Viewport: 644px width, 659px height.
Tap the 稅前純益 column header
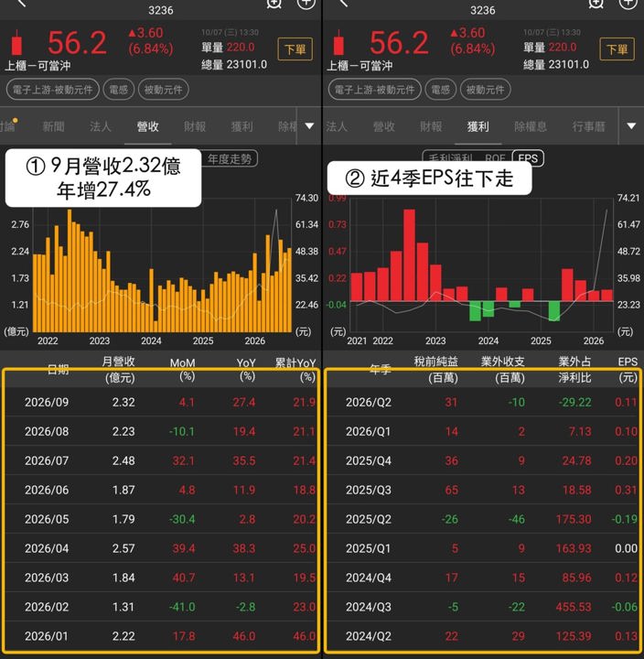pyautogui.click(x=436, y=370)
